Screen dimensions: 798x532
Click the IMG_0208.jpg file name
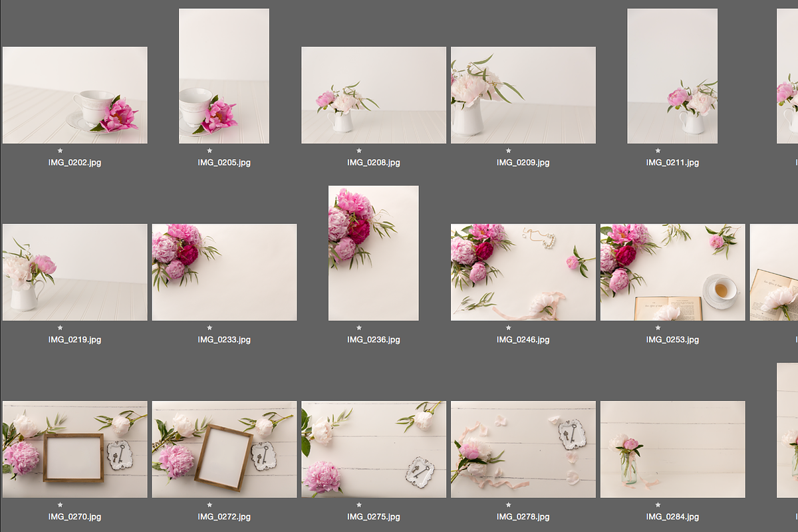(374, 162)
